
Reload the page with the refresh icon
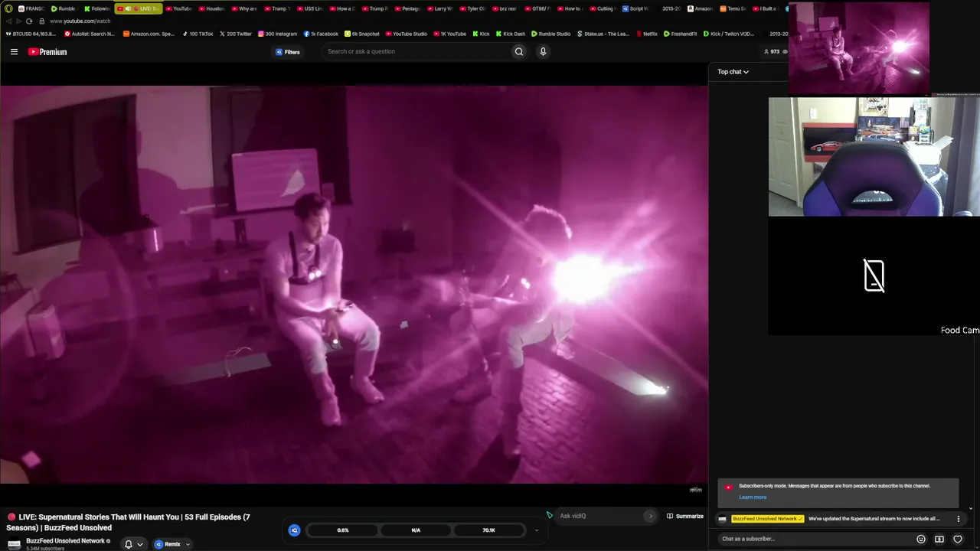[x=29, y=21]
